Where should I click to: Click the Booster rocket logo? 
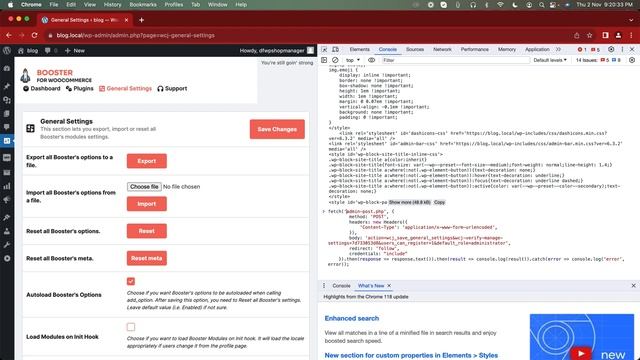(x=25, y=76)
